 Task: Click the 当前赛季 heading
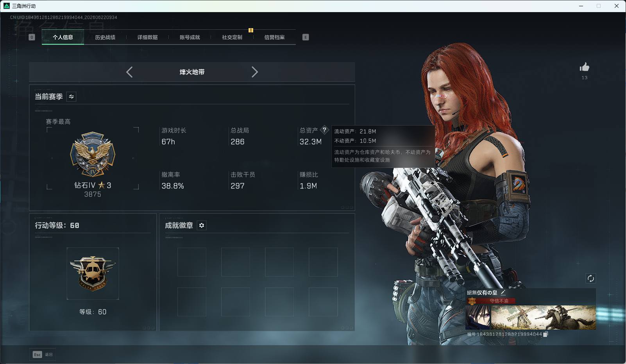point(49,96)
